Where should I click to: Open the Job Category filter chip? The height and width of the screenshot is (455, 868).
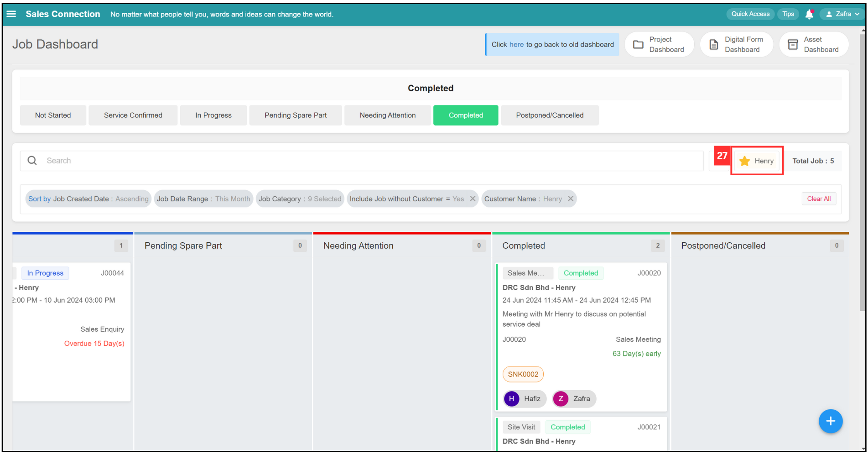pyautogui.click(x=300, y=199)
